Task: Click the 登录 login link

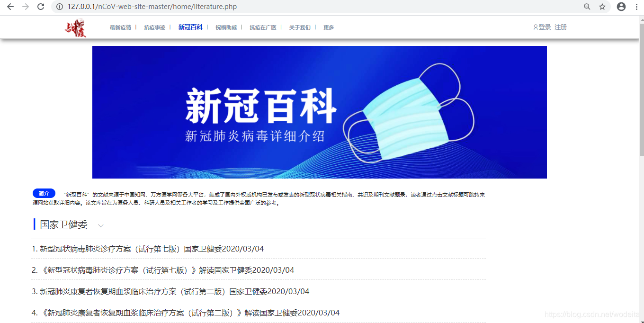Action: (545, 27)
